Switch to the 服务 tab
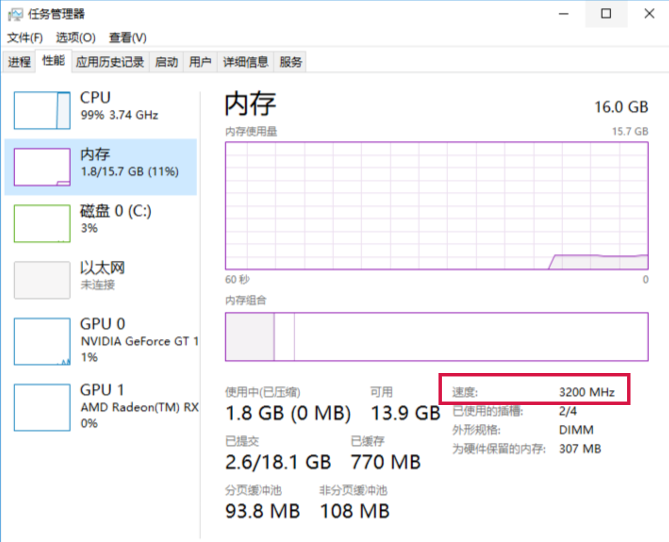This screenshot has height=542, width=669. coord(291,62)
